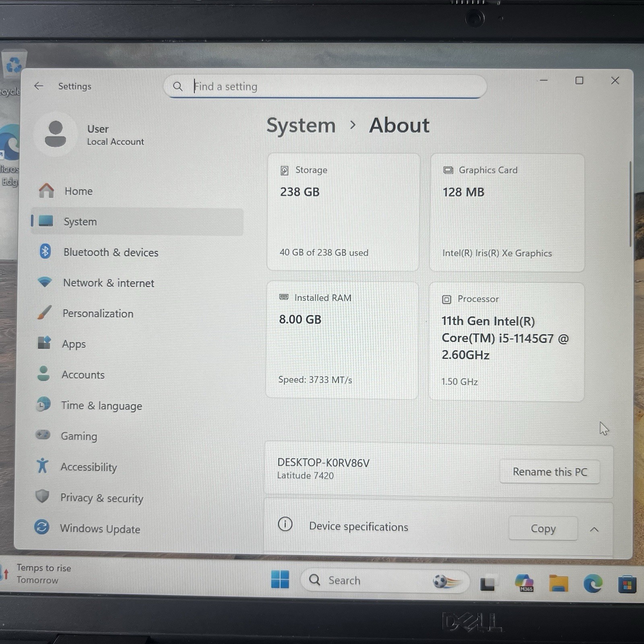Open File Explorer from the taskbar
Screen dimensions: 644x644
pyautogui.click(x=558, y=583)
